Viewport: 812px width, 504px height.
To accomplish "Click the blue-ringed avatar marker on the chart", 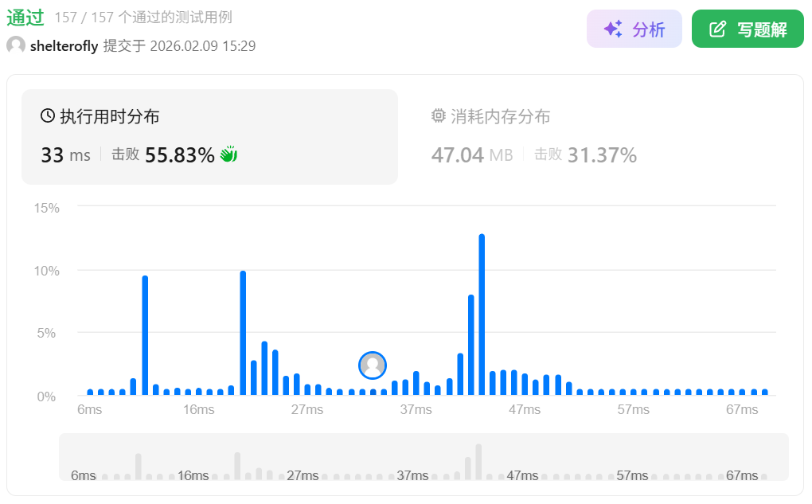I will click(x=373, y=365).
